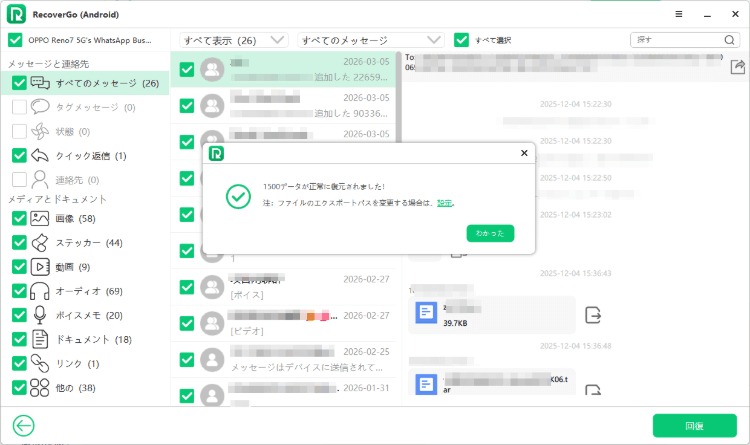Click the クイック返信 reply arrows icon
The width and height of the screenshot is (750, 445).
40,156
